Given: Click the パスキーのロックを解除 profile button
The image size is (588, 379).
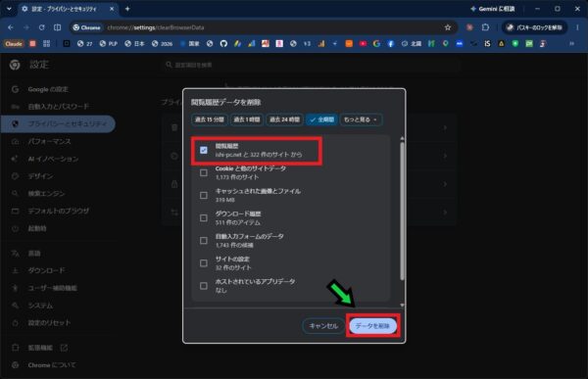Looking at the screenshot, I should [x=534, y=27].
